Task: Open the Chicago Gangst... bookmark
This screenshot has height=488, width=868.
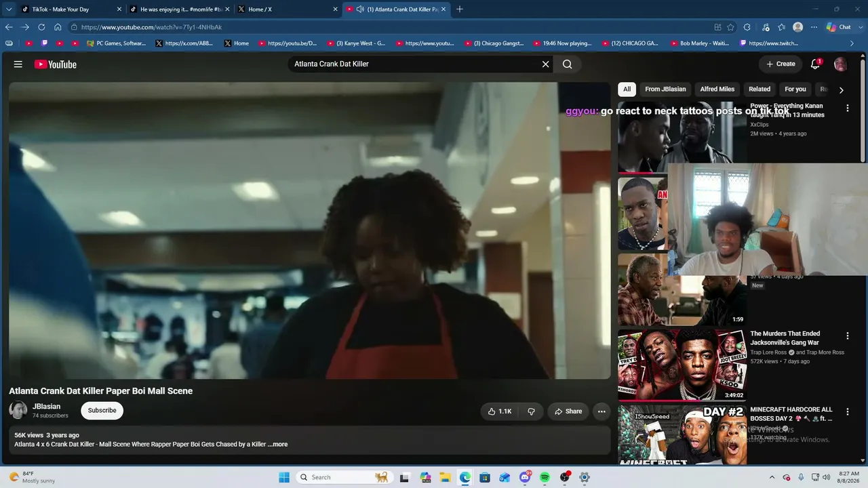Action: [x=494, y=43]
